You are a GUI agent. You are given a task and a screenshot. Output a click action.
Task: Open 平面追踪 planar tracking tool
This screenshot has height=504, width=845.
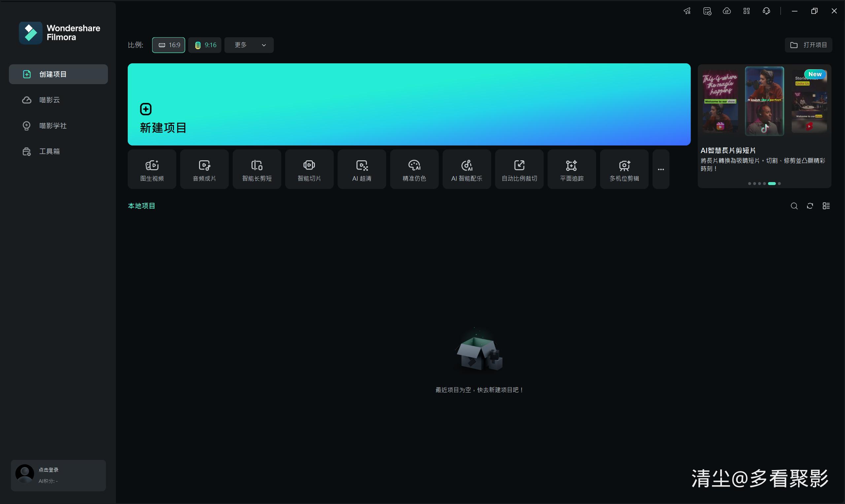pyautogui.click(x=571, y=169)
